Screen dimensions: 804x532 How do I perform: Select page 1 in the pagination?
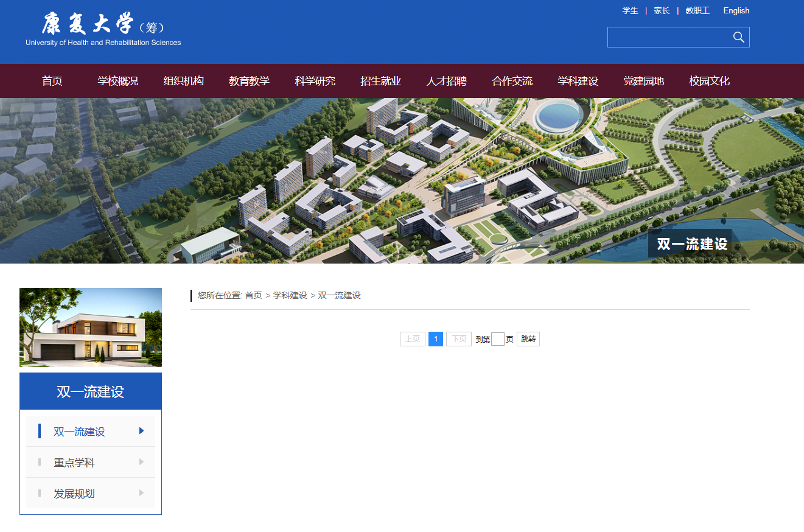(x=435, y=339)
